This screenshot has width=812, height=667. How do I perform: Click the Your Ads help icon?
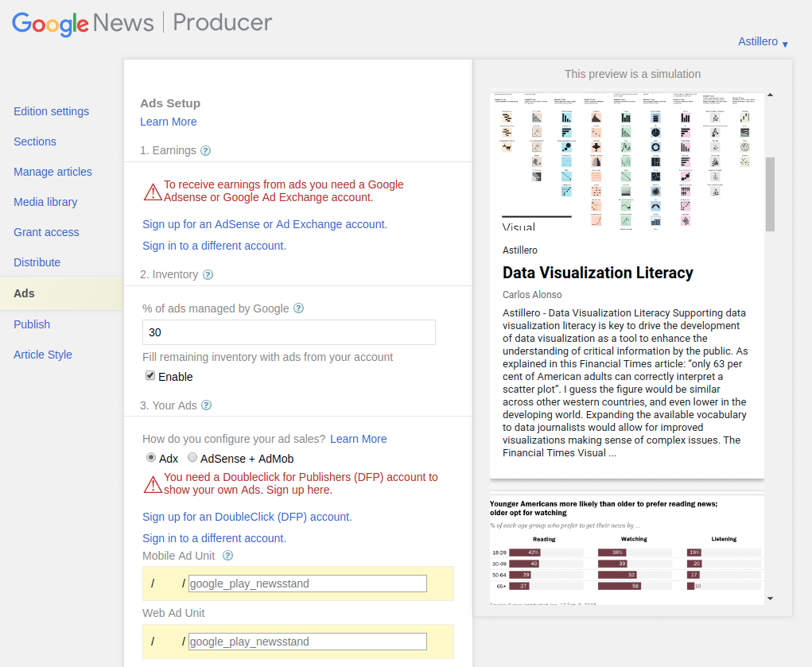pyautogui.click(x=205, y=405)
